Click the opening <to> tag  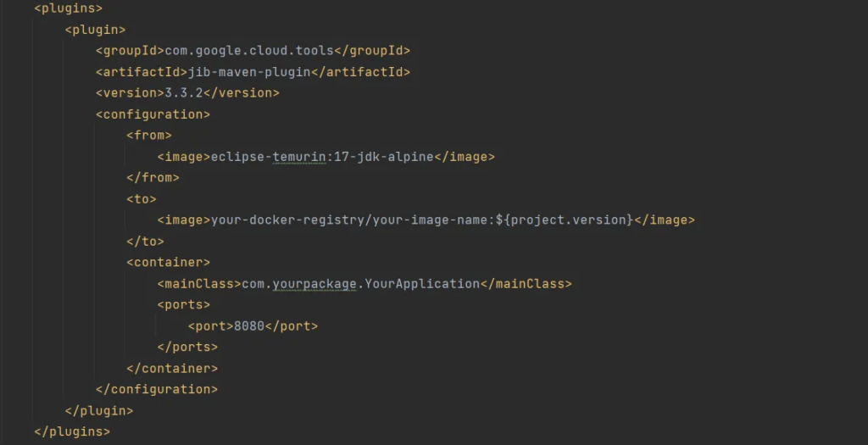[142, 199]
